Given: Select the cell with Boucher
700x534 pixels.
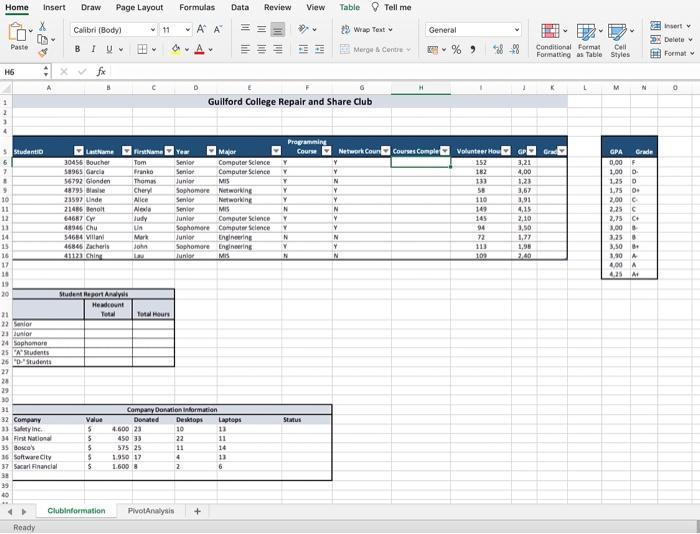Looking at the screenshot, I should [x=108, y=163].
